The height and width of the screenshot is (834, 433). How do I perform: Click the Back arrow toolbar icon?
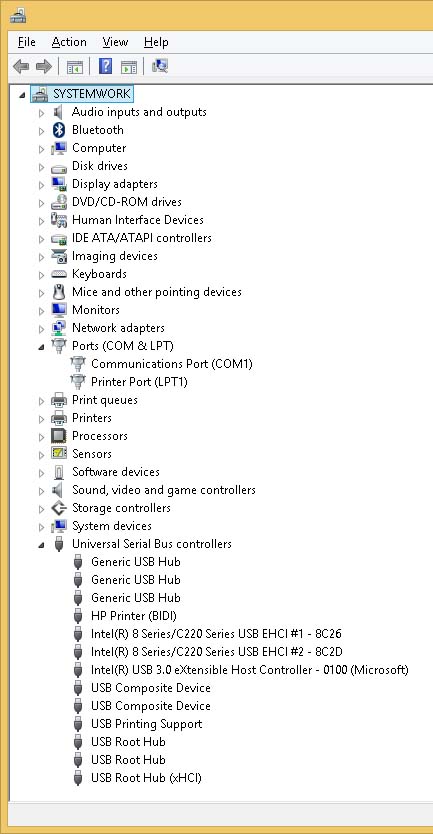[x=21, y=66]
